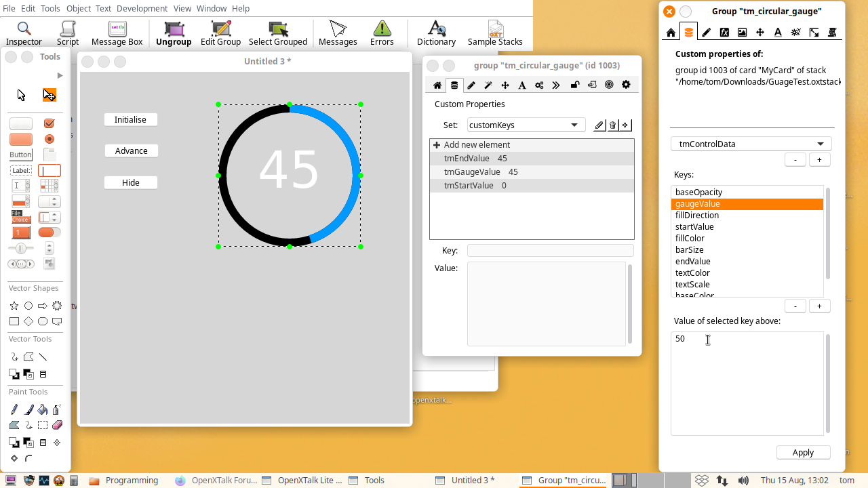868x488 pixels.
Task: Open the customKeys set dropdown
Action: 526,125
